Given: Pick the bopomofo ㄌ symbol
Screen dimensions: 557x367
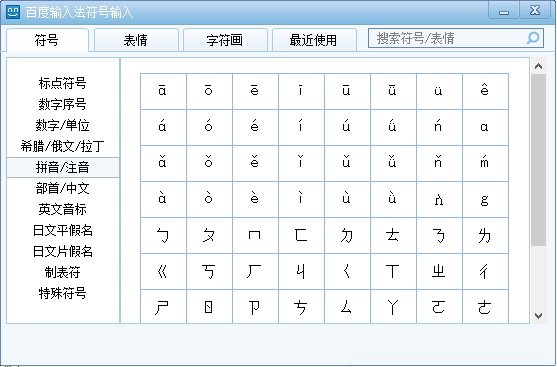Looking at the screenshot, I should tap(486, 236).
